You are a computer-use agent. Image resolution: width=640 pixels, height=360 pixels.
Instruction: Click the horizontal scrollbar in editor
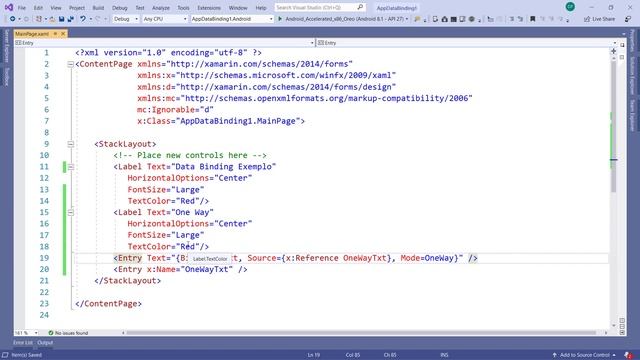361,333
